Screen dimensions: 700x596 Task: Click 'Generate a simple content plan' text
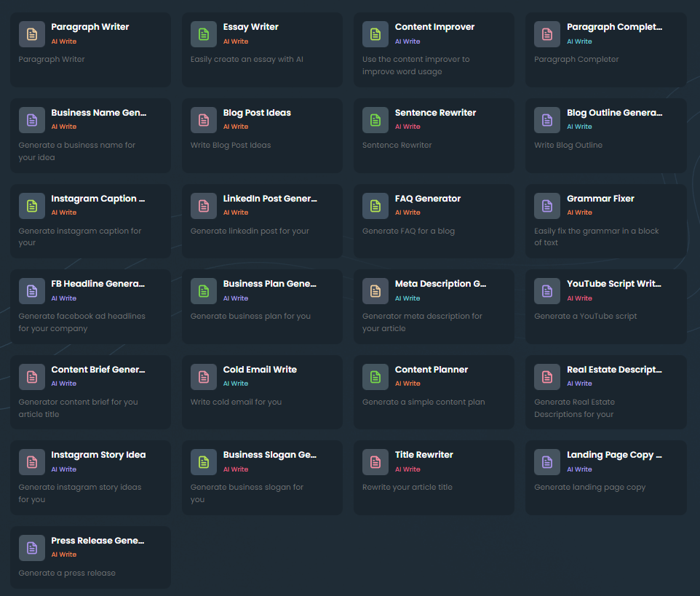pyautogui.click(x=423, y=402)
